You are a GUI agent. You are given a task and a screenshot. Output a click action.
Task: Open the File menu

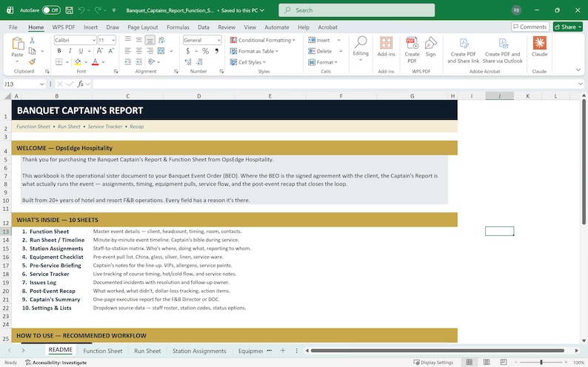click(13, 27)
